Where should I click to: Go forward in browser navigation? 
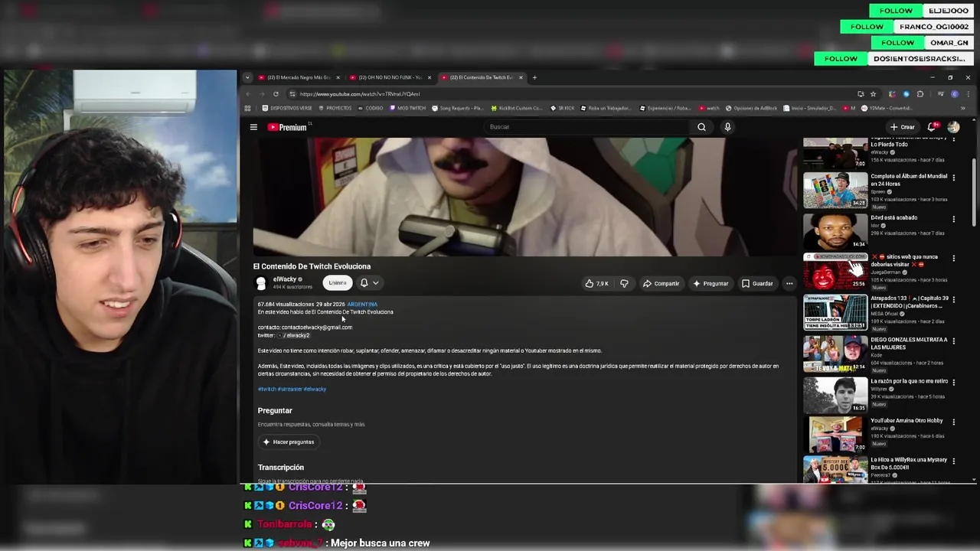point(261,94)
